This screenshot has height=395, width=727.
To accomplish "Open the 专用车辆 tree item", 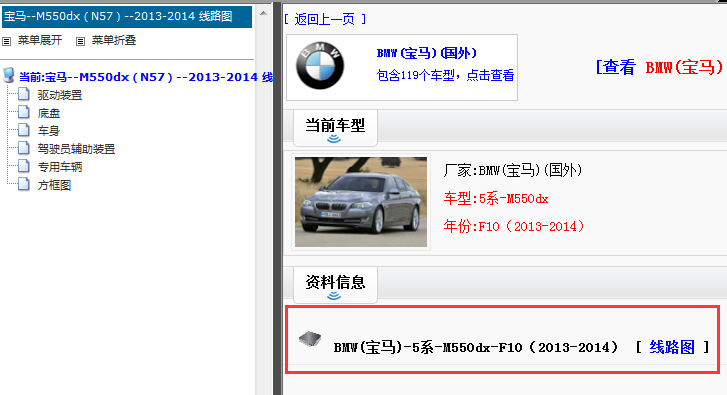I will 60,167.
